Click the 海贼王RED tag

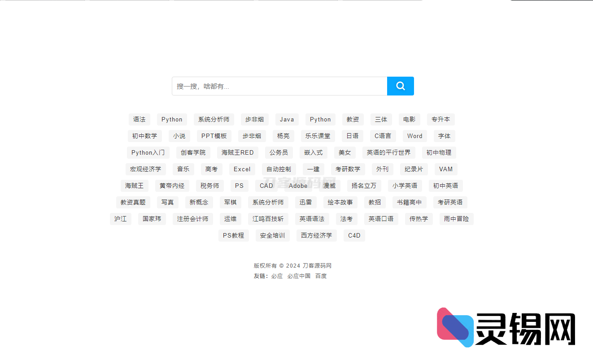coord(238,152)
